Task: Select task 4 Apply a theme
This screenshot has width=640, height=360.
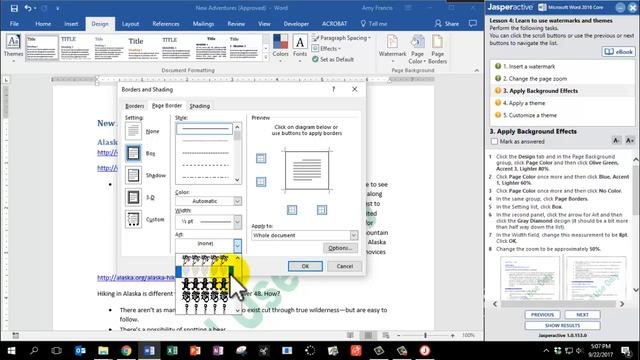Action: point(524,103)
